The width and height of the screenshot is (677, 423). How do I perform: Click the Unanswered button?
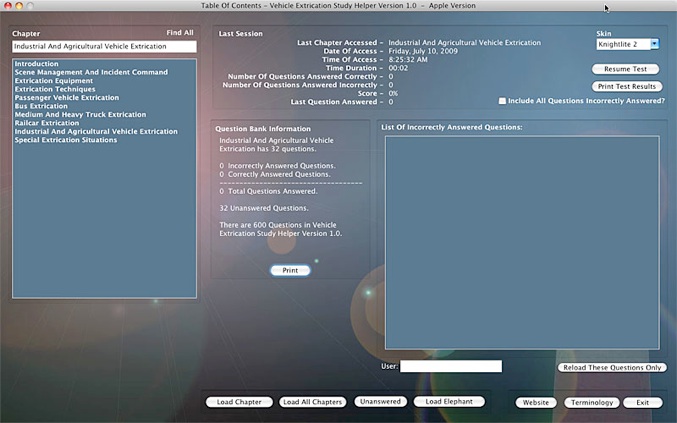coord(380,401)
